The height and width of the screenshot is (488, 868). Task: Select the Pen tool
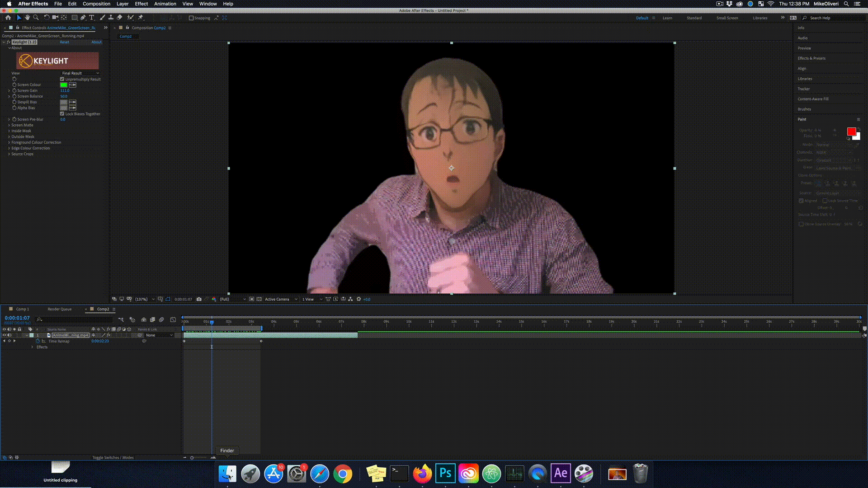click(x=83, y=18)
